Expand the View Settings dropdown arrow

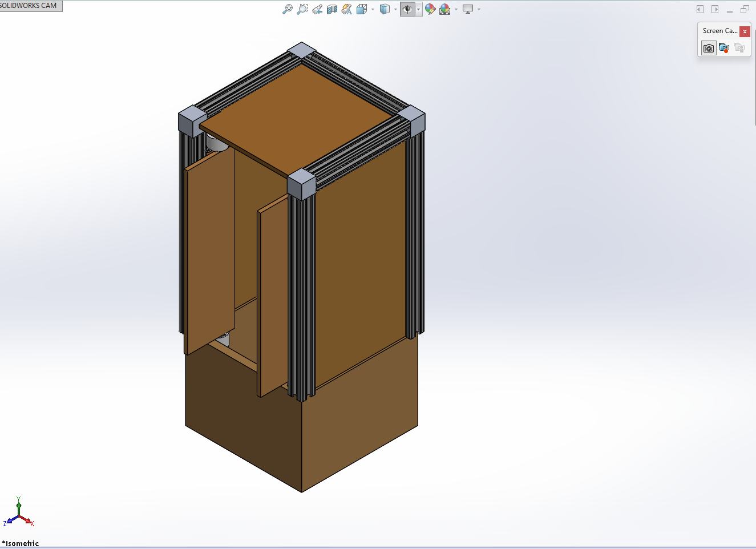tap(479, 9)
